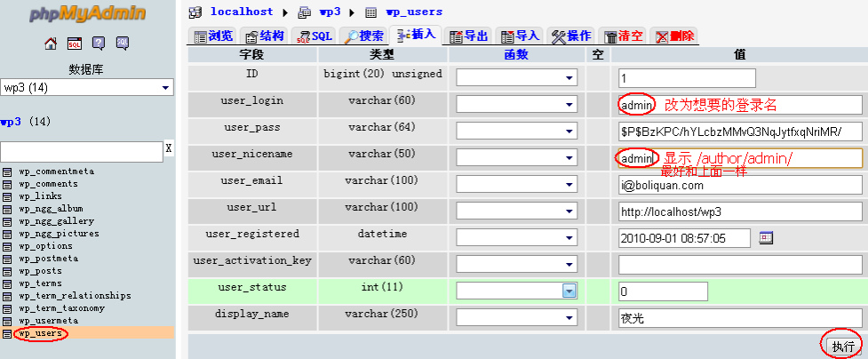
Task: Open the function dropdown for user_registered
Action: click(x=516, y=237)
